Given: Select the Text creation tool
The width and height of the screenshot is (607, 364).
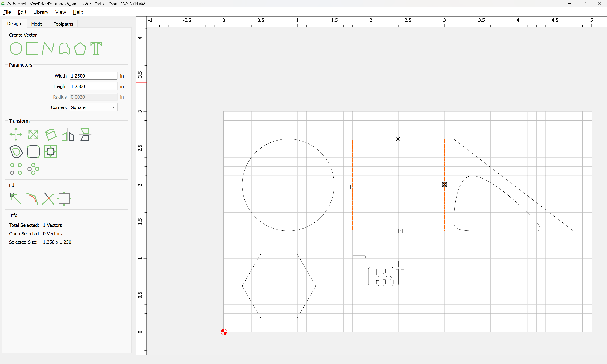Looking at the screenshot, I should 96,48.
